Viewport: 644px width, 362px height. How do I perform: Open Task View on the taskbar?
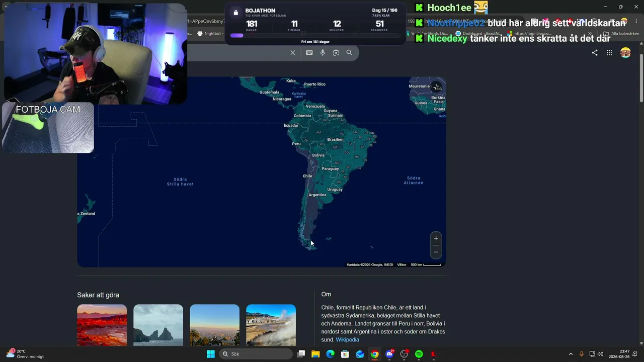click(301, 354)
